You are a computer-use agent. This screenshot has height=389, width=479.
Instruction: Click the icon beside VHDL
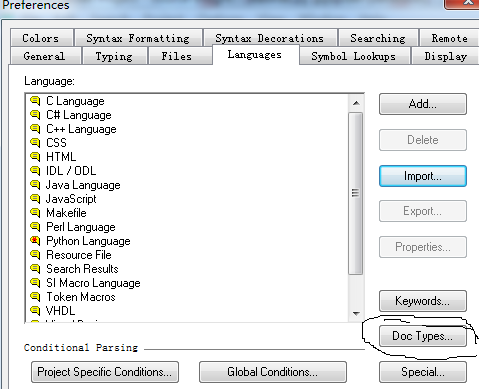35,311
